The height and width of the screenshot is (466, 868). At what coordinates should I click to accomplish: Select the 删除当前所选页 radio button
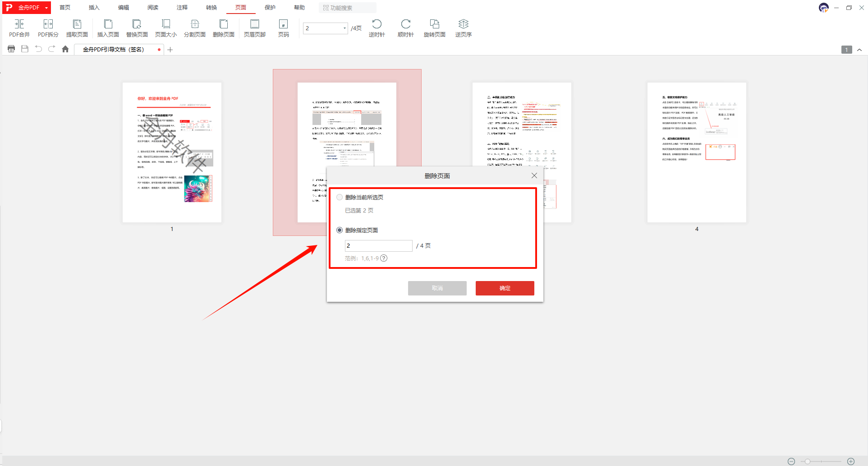(x=340, y=197)
